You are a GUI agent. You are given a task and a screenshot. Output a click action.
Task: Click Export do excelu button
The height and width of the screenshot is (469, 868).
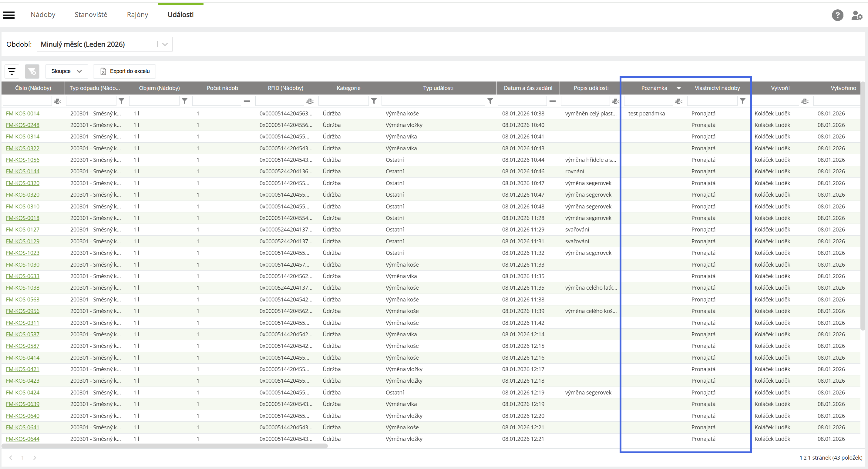coord(125,71)
